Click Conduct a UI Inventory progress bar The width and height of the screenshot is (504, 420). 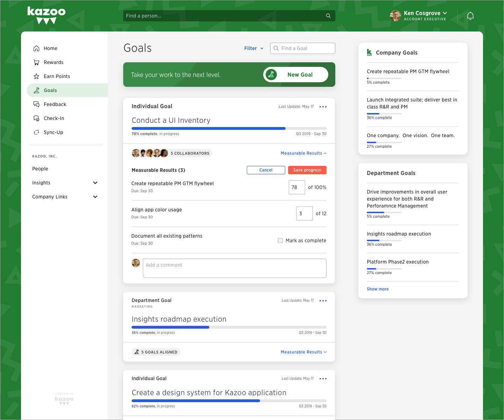click(x=229, y=128)
